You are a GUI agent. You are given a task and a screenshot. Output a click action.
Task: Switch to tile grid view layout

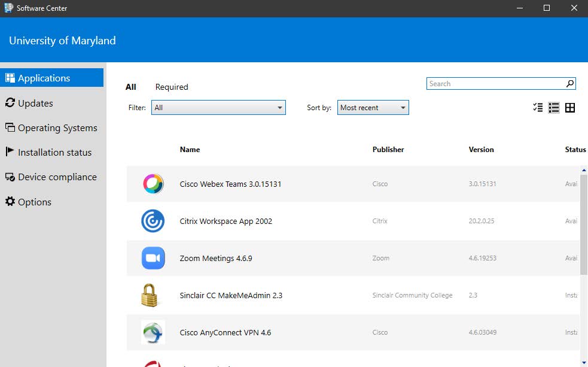click(570, 108)
